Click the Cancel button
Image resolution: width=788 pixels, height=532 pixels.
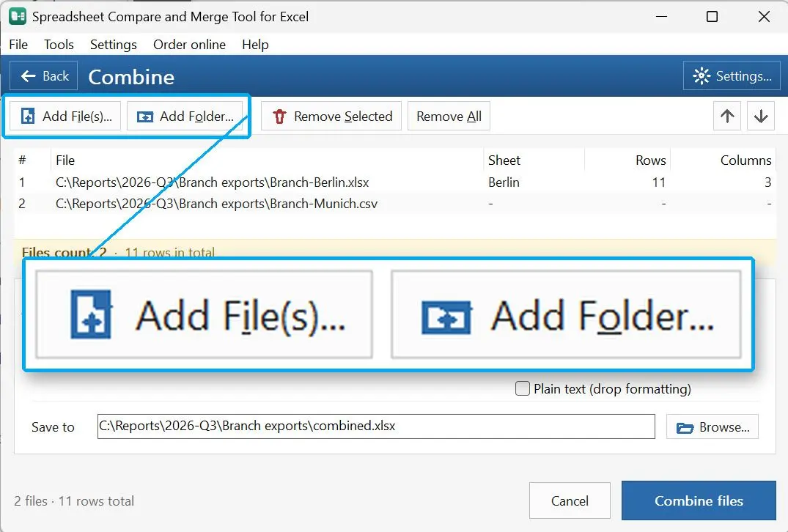pyautogui.click(x=570, y=500)
